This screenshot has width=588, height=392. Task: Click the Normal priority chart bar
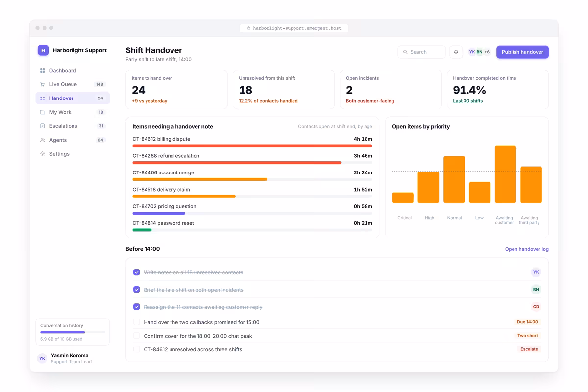click(x=454, y=179)
